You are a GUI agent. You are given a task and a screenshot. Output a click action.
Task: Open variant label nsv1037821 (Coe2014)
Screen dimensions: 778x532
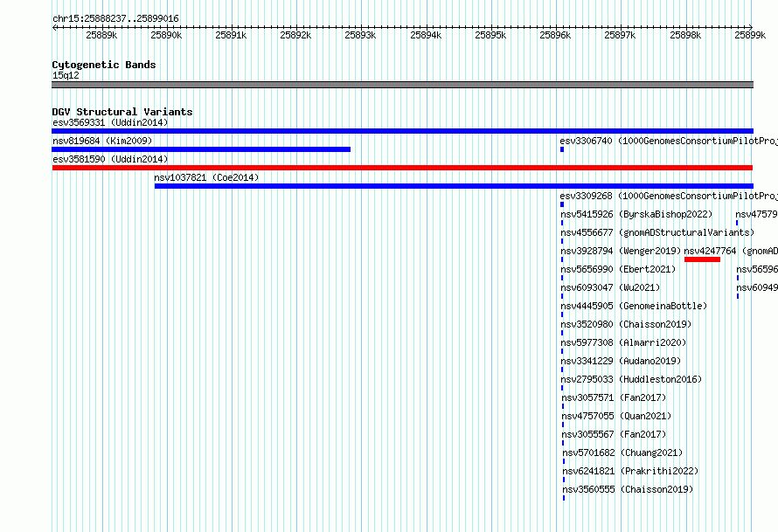click(206, 177)
